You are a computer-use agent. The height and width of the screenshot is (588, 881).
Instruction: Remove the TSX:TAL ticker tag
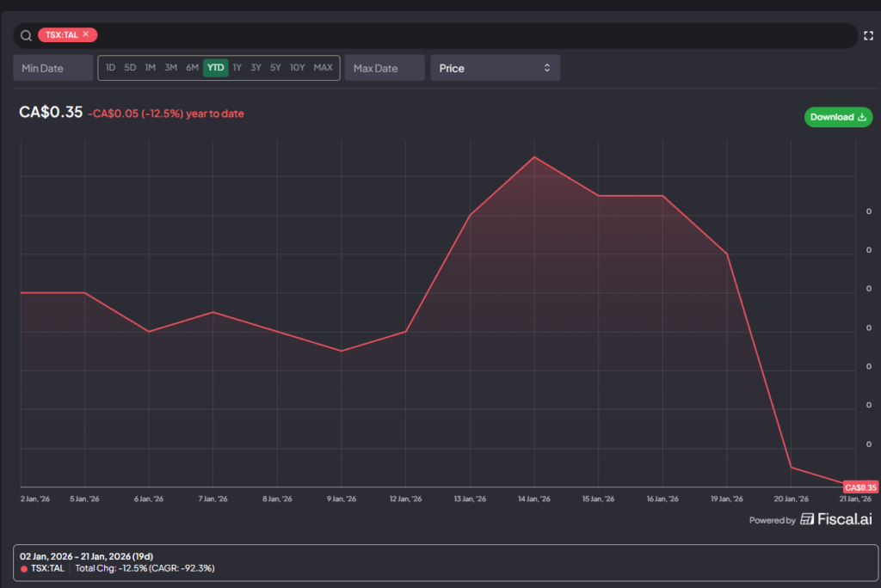pyautogui.click(x=86, y=34)
